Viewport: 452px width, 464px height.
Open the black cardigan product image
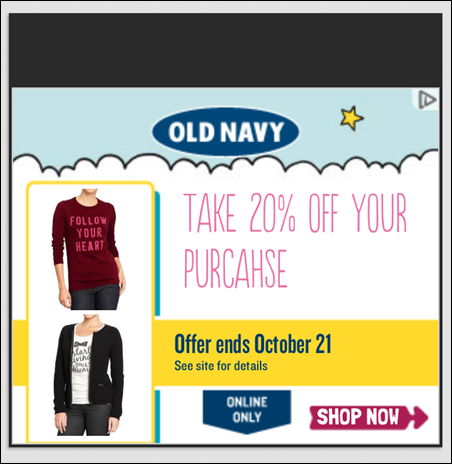point(88,375)
